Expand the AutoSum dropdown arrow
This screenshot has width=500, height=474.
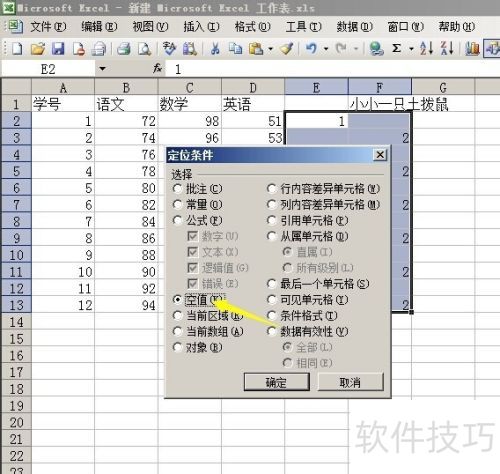pos(411,49)
